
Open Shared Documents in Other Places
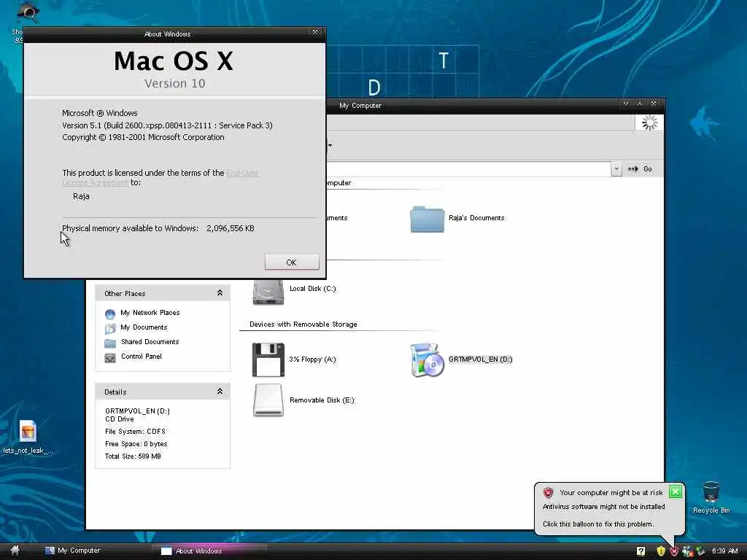[150, 341]
